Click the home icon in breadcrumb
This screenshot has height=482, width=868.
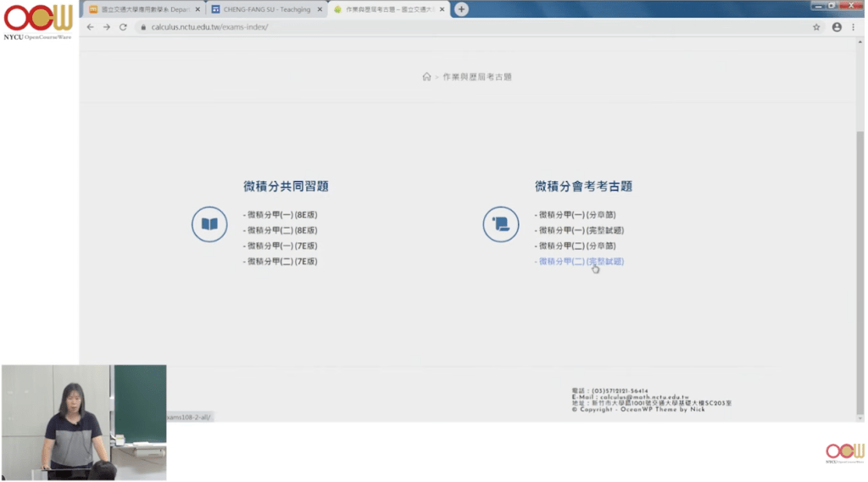point(426,77)
